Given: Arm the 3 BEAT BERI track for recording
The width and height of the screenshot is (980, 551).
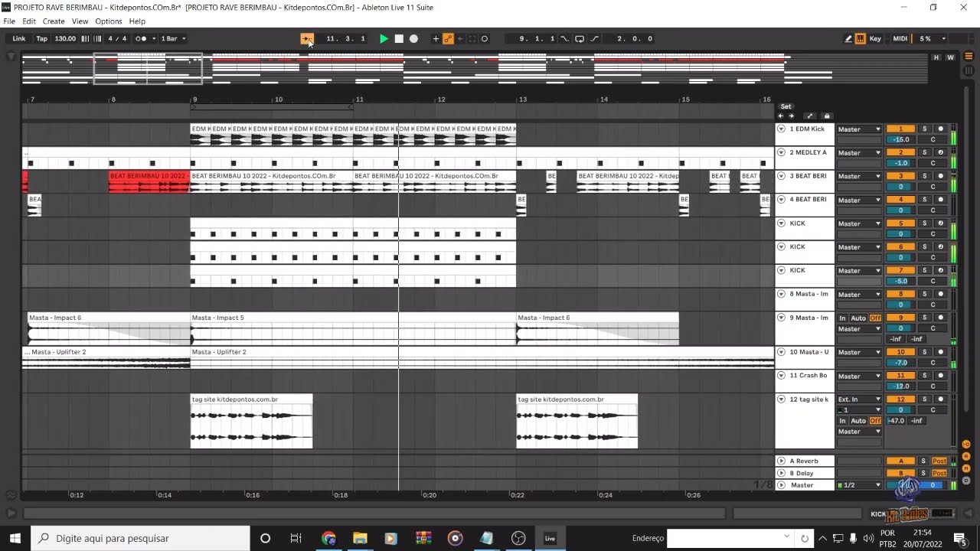Looking at the screenshot, I should point(941,176).
